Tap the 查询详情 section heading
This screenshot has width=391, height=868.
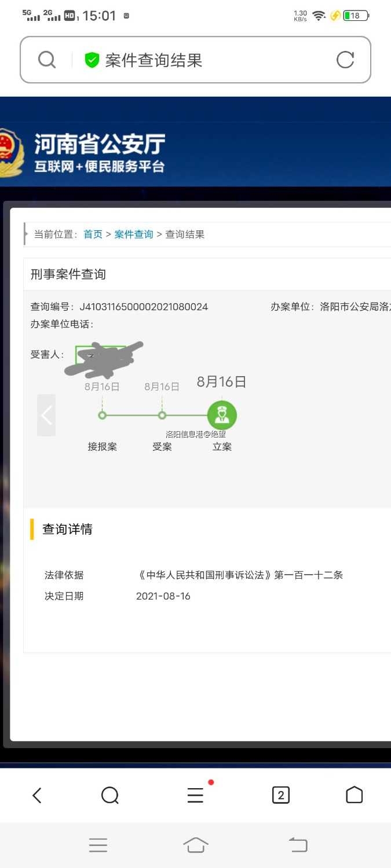(67, 529)
